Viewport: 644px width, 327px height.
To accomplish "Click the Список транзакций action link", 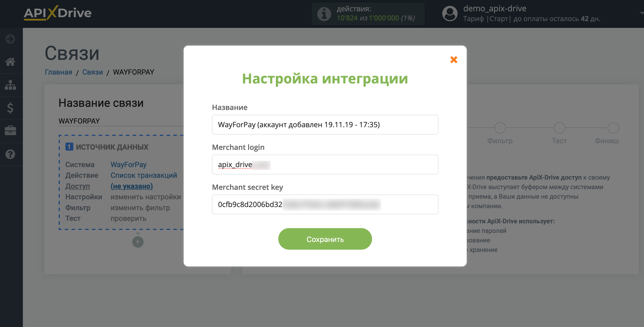I will tap(144, 175).
